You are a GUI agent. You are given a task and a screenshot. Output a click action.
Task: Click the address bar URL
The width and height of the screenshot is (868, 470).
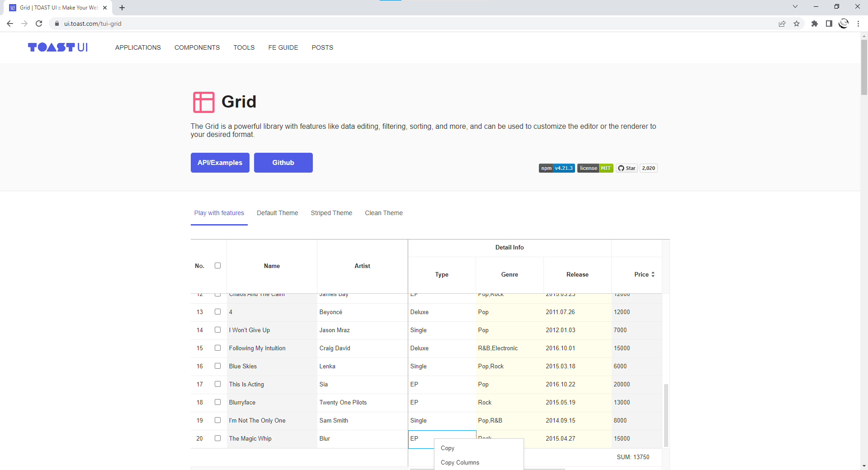pos(93,23)
